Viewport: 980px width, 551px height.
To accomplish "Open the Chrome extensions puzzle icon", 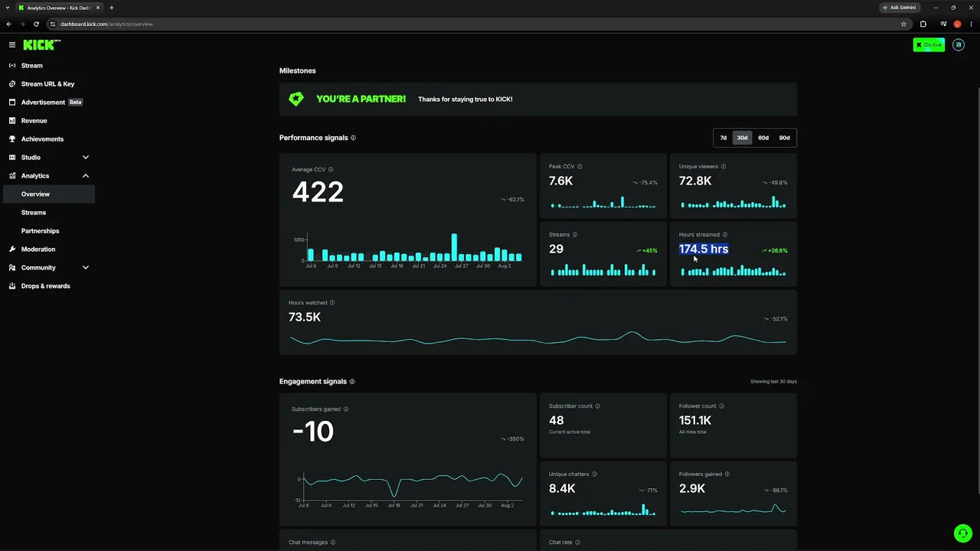I will coord(923,24).
